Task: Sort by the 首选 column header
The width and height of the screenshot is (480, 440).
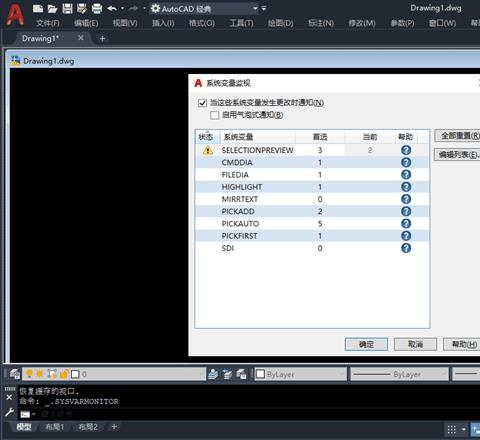Action: (320, 137)
